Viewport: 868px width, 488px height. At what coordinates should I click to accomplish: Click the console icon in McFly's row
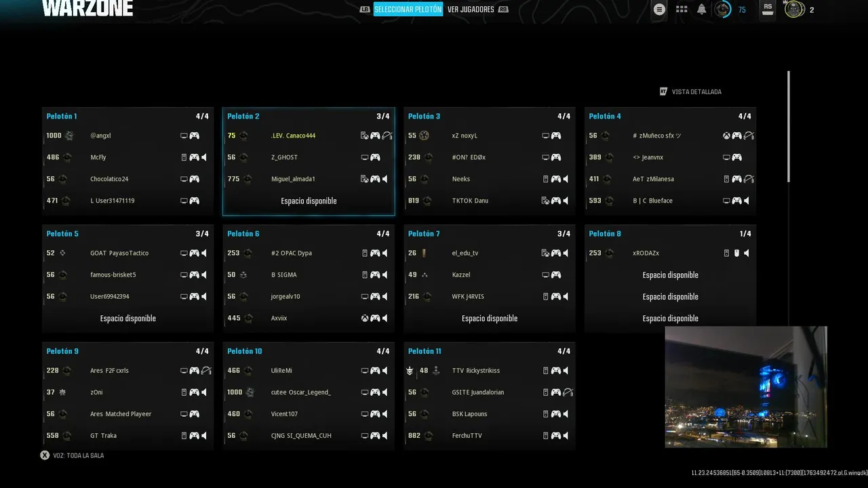tap(184, 157)
